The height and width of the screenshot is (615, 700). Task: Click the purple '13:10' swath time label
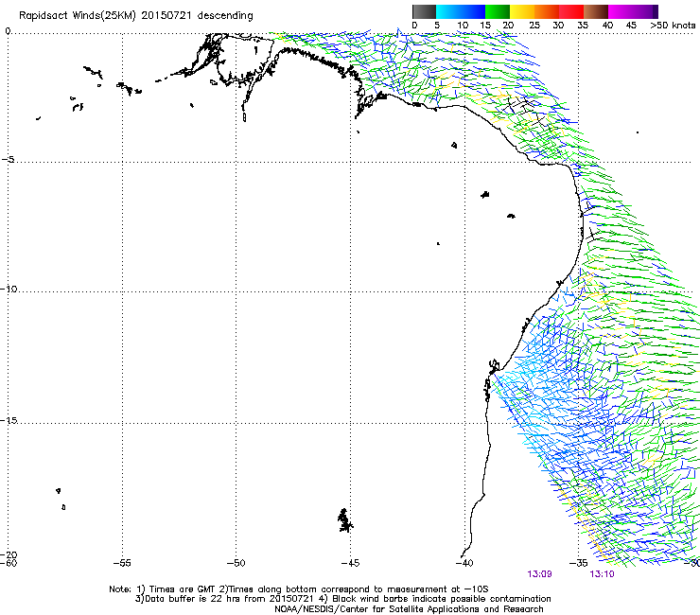tap(602, 574)
